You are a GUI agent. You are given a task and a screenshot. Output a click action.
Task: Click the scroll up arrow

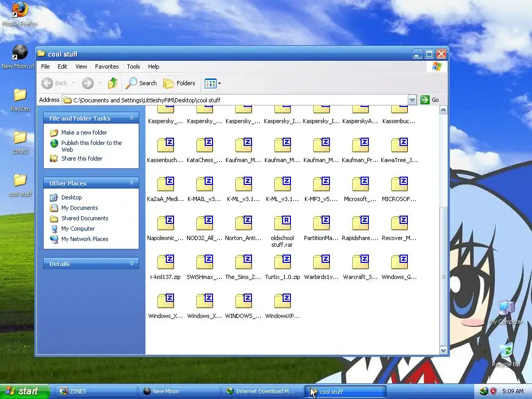tap(444, 110)
